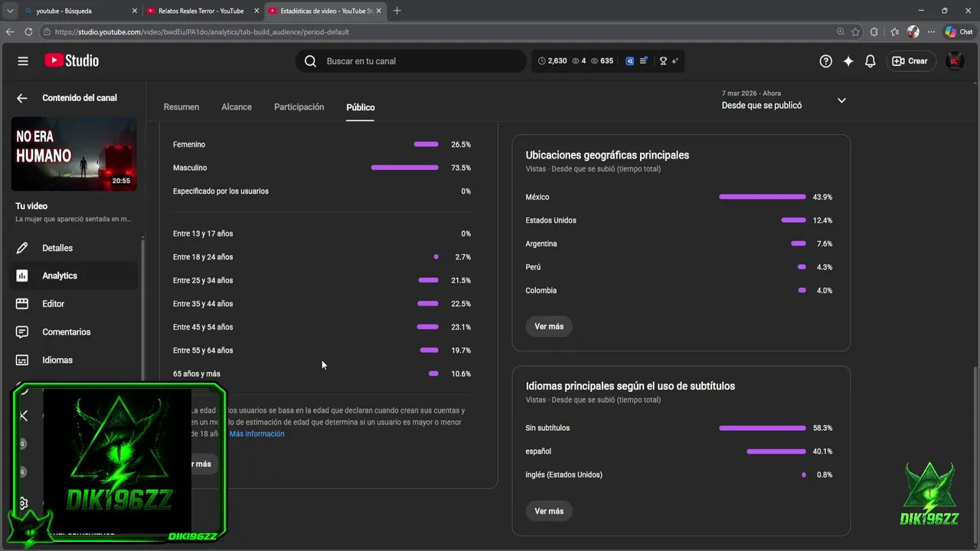Close the youtube - Búsqueda tab
Screen dimensions: 980x551
coord(136,11)
